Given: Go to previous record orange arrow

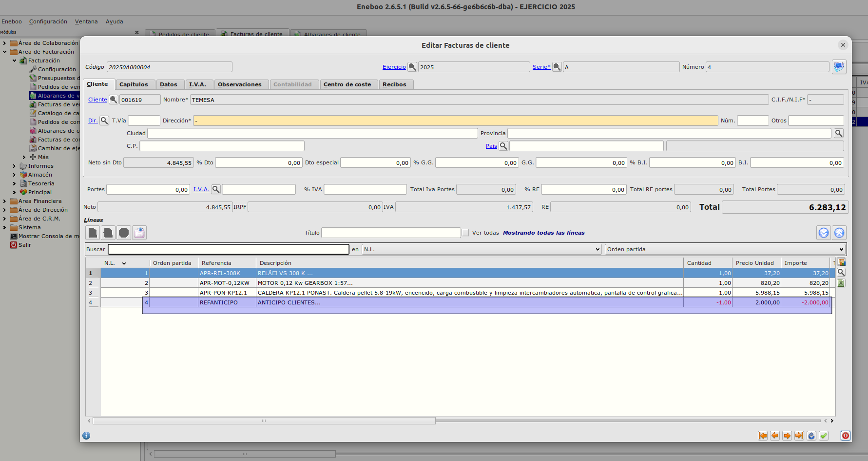Looking at the screenshot, I should click(775, 436).
